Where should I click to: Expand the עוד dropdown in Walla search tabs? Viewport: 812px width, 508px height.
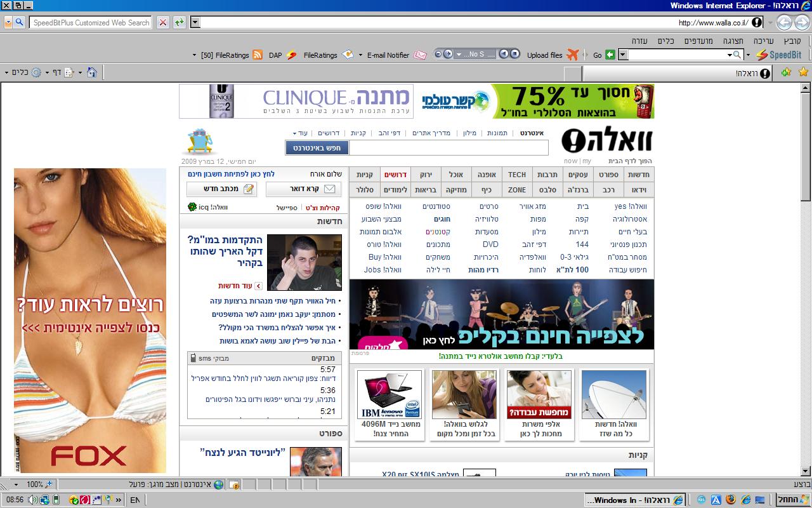click(300, 133)
